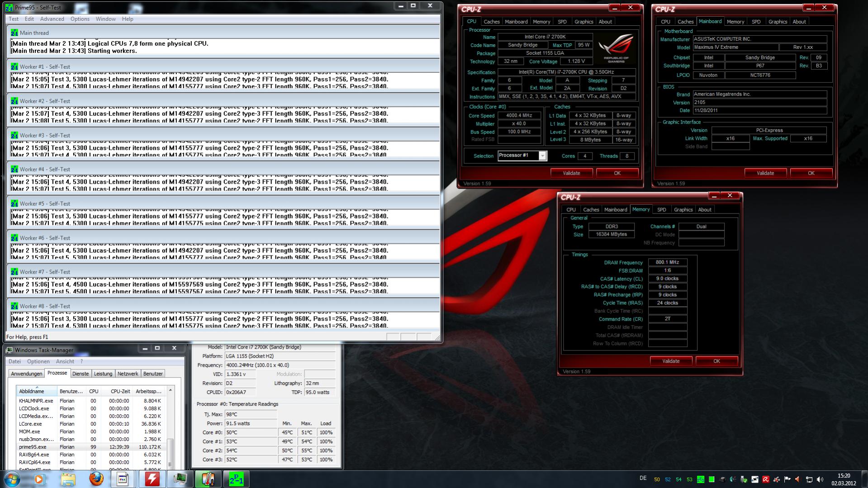Switch to Core Temp taskbar icon
Viewport: 868px width, 488px height.
[x=208, y=479]
